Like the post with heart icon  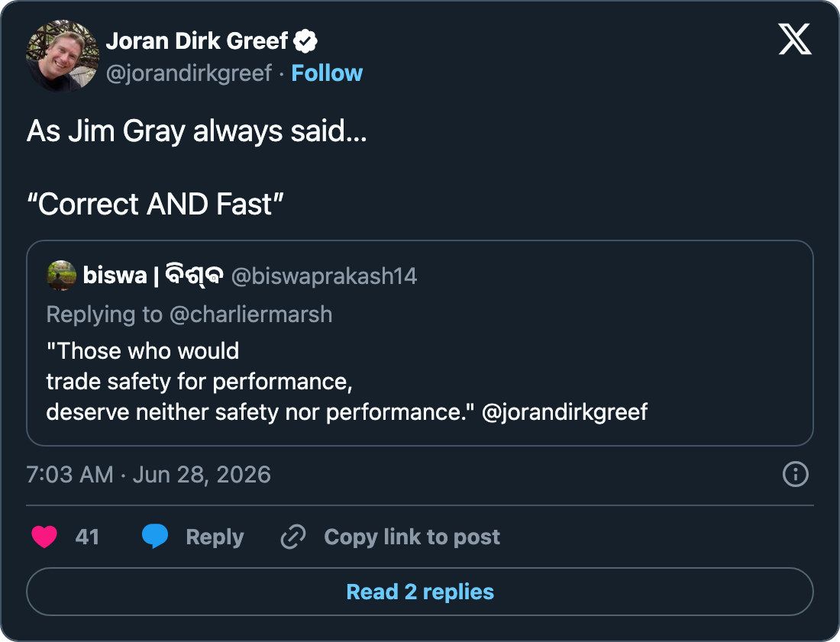pos(44,537)
